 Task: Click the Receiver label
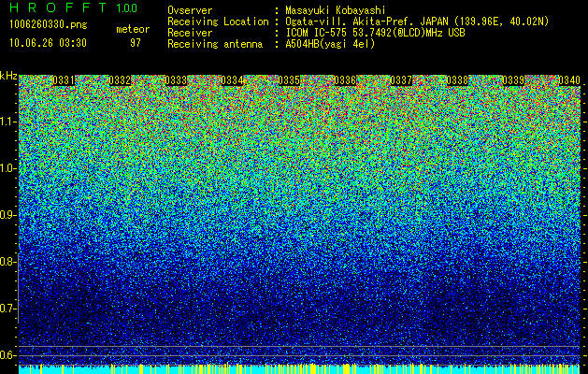[x=190, y=33]
